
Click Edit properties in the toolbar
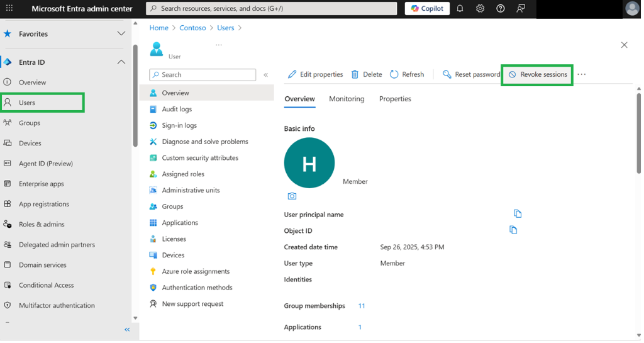(316, 74)
